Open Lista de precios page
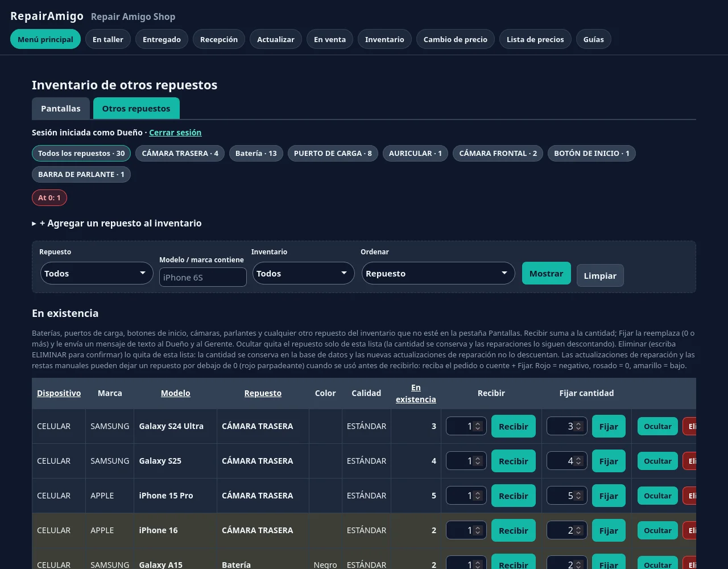 point(535,39)
